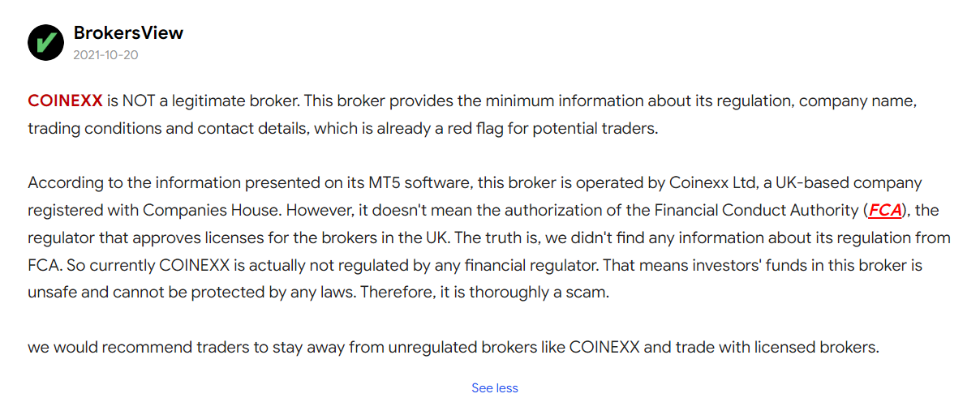Collapse the review using See less
Image resolution: width=980 pixels, height=415 pixels.
(495, 388)
